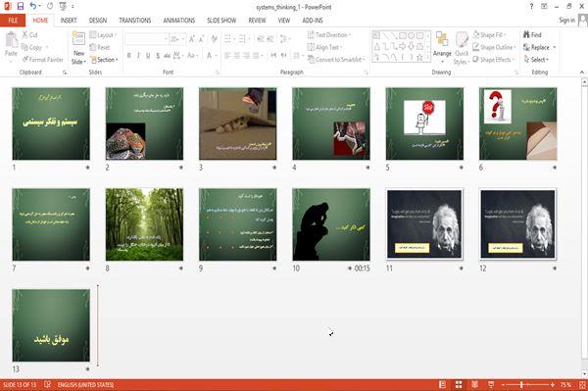Click Format Painter brush

[x=43, y=60]
